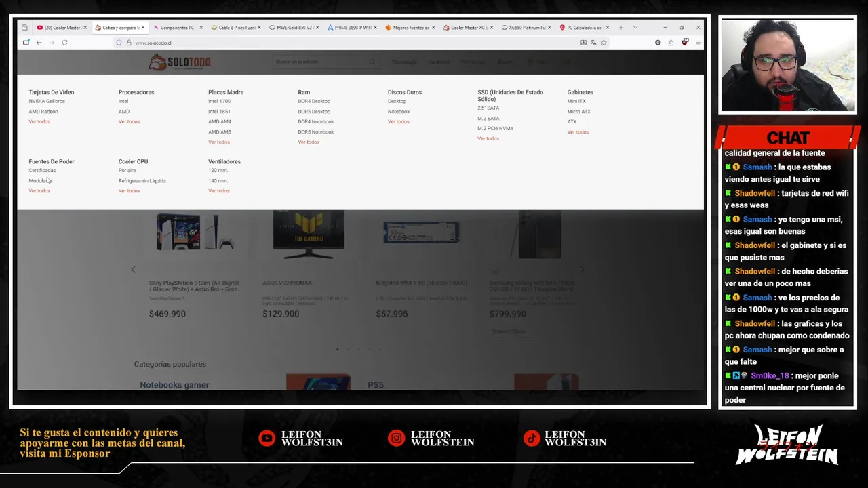Open Notebooks gamer category
868x488 pixels.
(174, 385)
